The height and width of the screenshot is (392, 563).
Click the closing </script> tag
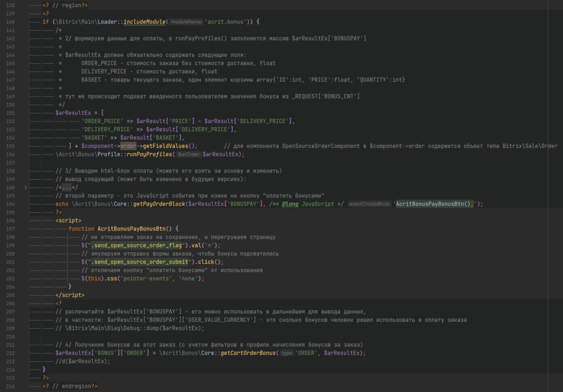[70, 295]
